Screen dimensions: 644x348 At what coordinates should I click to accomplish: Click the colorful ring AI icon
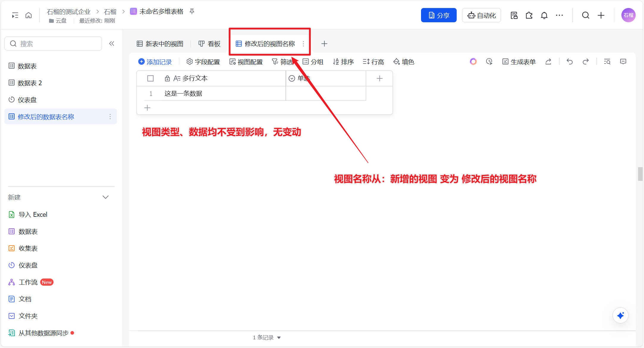pyautogui.click(x=473, y=61)
